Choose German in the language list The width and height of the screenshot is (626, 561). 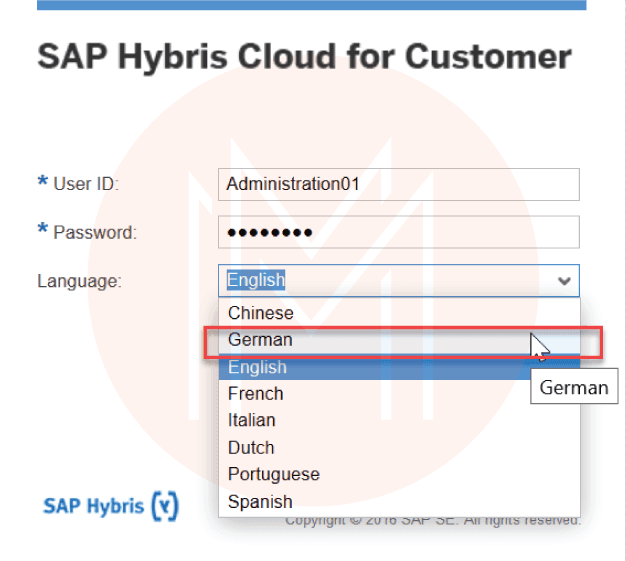point(261,340)
